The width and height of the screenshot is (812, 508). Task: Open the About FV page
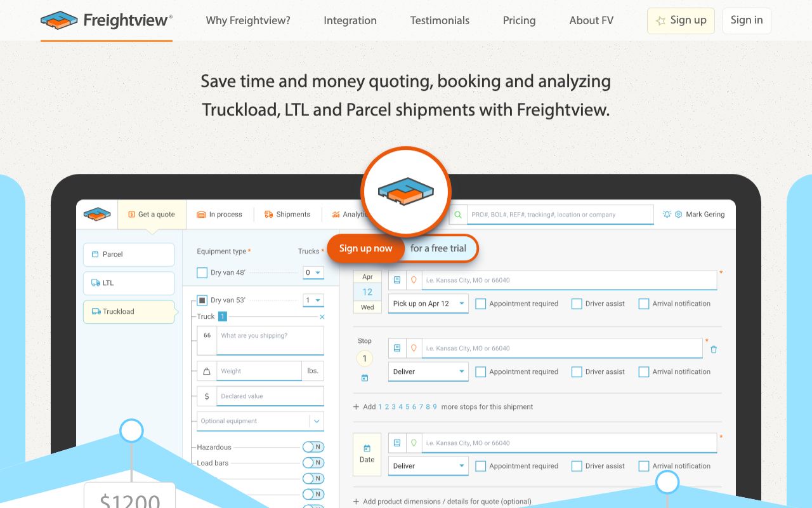coord(591,20)
